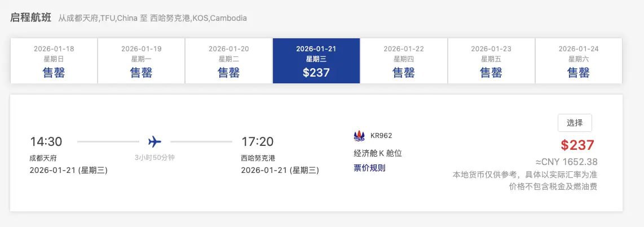Click the 经济舱 K 舱位 cabin class text
The height and width of the screenshot is (227, 644).
[x=377, y=153]
